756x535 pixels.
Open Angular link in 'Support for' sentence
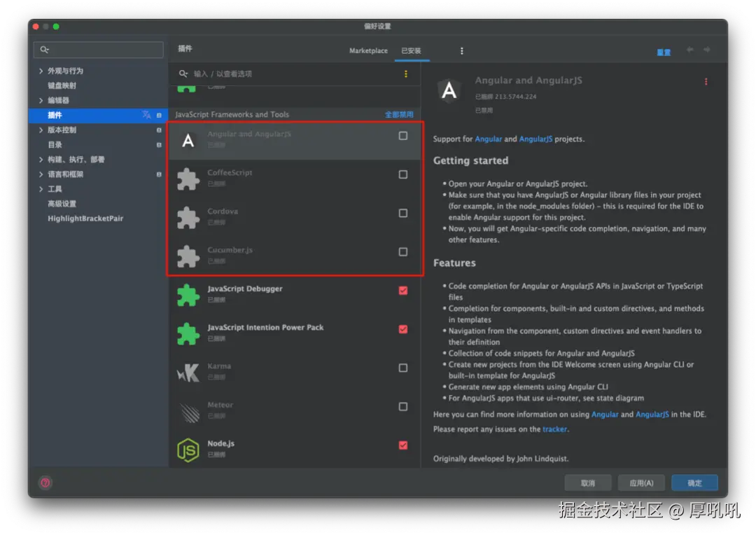(x=489, y=139)
